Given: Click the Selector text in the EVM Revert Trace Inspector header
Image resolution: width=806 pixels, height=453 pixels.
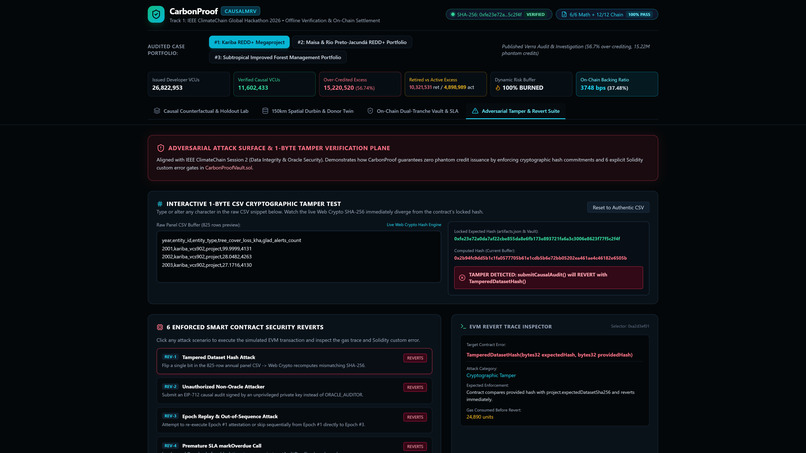Looking at the screenshot, I should [630, 327].
